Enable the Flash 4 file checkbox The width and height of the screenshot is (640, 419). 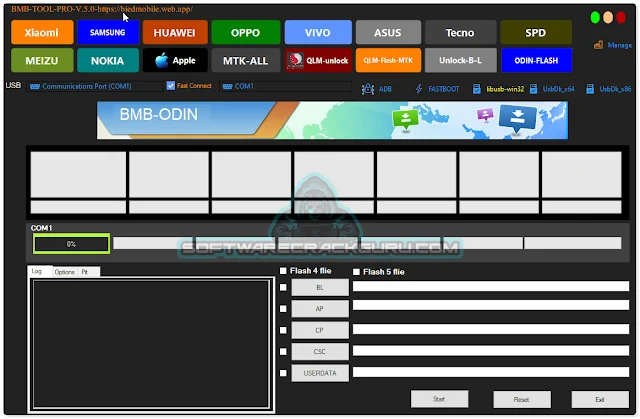pos(283,270)
